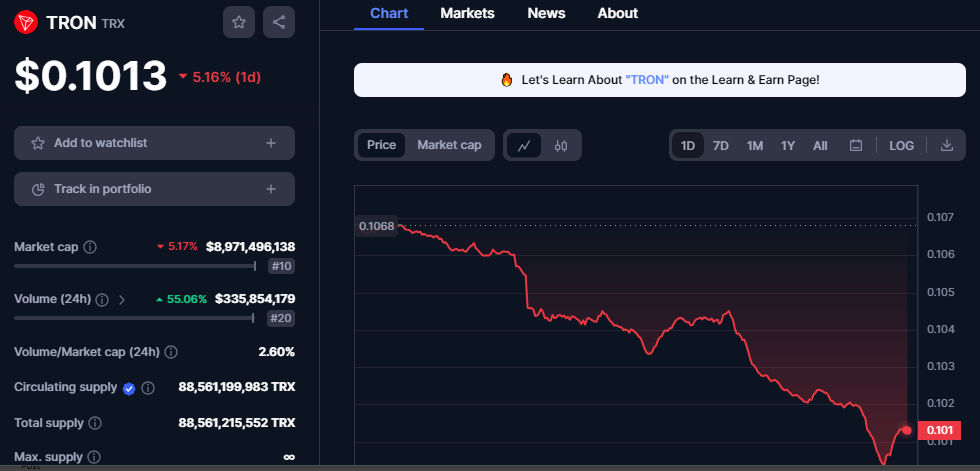Open the Volume (24h) info icon

(x=102, y=300)
